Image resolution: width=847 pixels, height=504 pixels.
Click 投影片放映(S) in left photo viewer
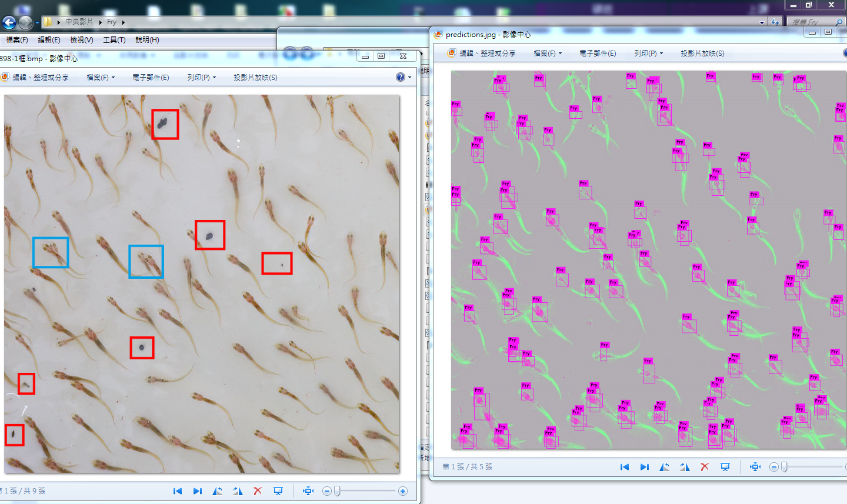pos(255,78)
